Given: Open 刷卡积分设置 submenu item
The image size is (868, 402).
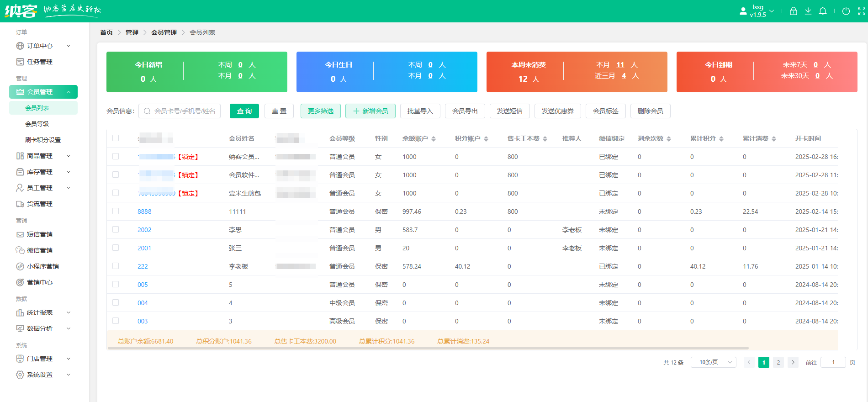Looking at the screenshot, I should 43,140.
